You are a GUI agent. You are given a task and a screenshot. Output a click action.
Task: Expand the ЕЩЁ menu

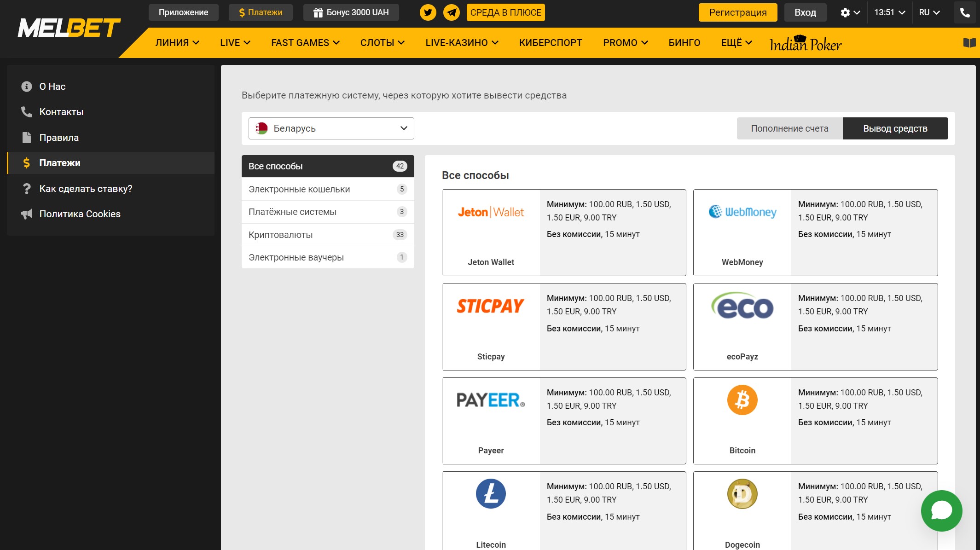click(x=736, y=43)
